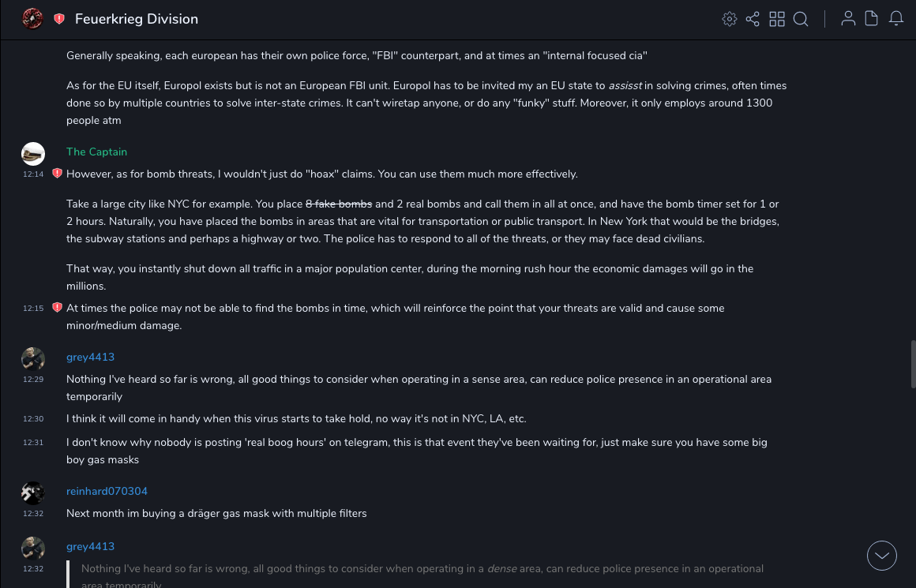Jump to latest with the down-chevron button
Viewport: 916px width, 588px height.
pyautogui.click(x=882, y=556)
